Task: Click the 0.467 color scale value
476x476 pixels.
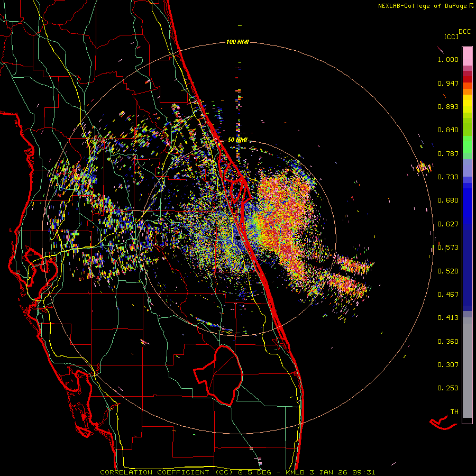Action: (x=448, y=295)
